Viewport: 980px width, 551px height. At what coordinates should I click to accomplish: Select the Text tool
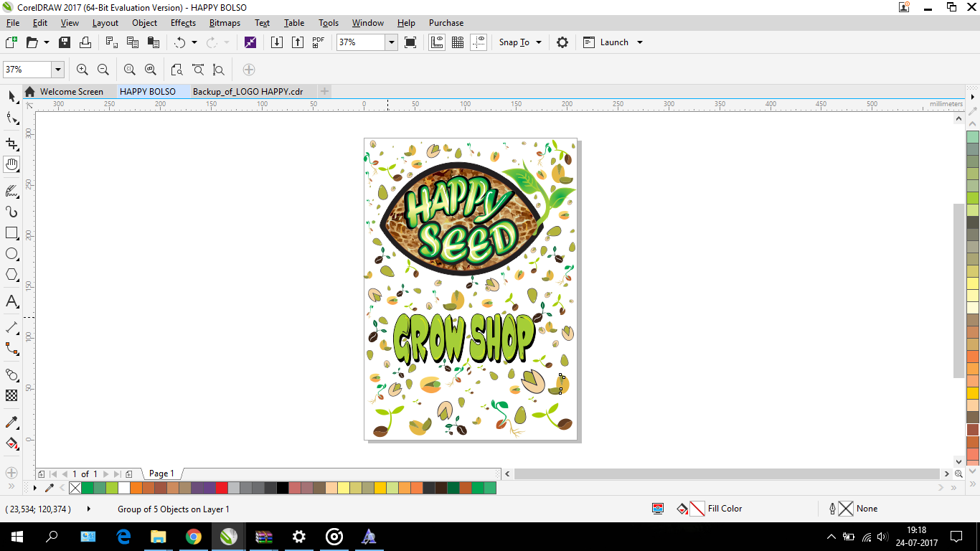tap(11, 301)
